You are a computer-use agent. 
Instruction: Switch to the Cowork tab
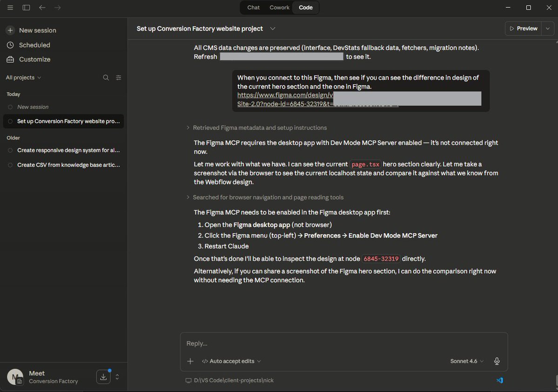tap(279, 7)
